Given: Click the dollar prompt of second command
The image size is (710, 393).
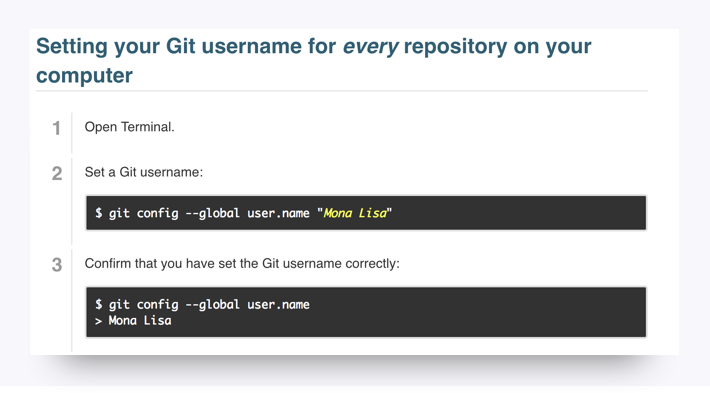Looking at the screenshot, I should point(98,304).
